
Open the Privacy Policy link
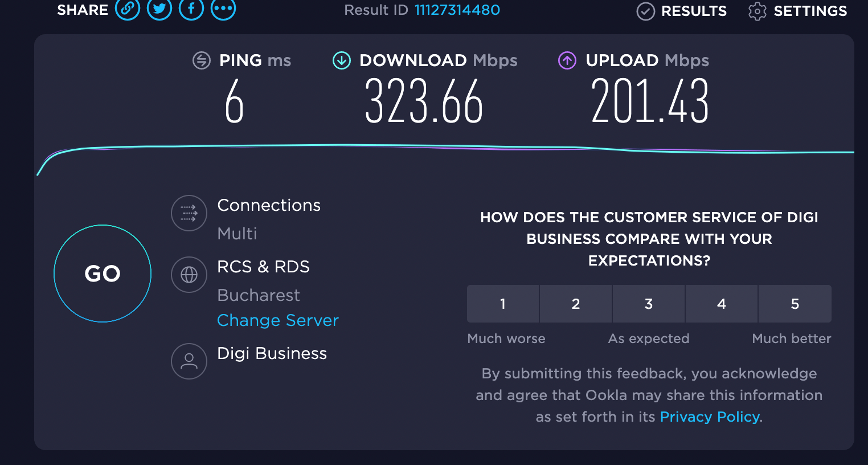(710, 417)
